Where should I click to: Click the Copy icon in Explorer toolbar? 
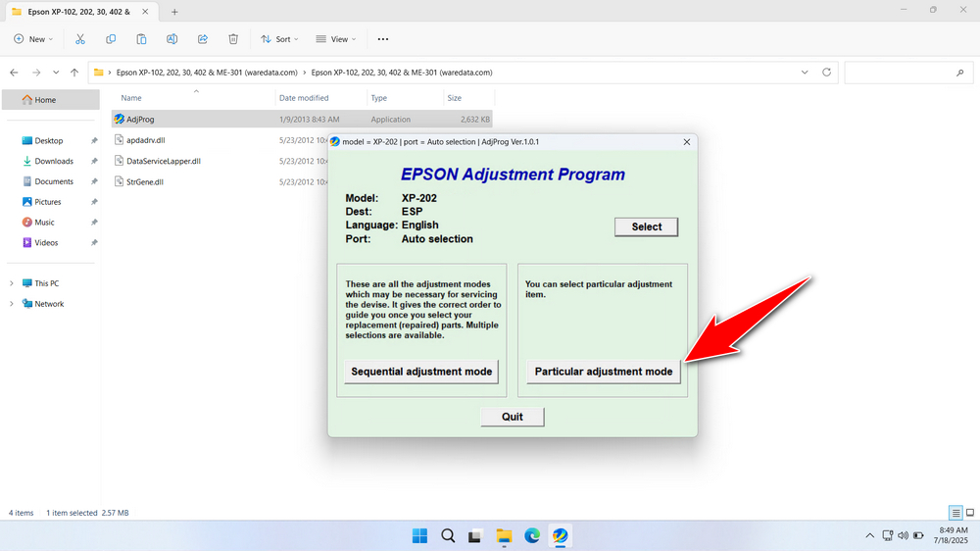(x=111, y=39)
